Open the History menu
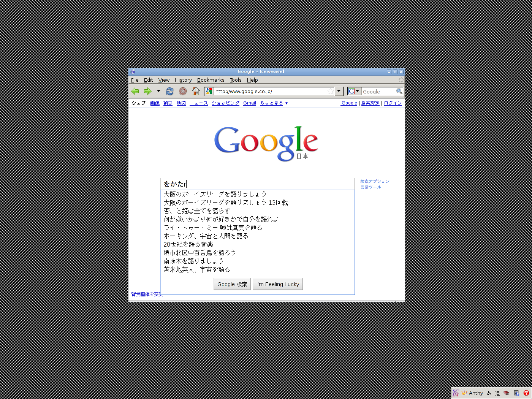Viewport: 532px width, 399px height. (183, 80)
